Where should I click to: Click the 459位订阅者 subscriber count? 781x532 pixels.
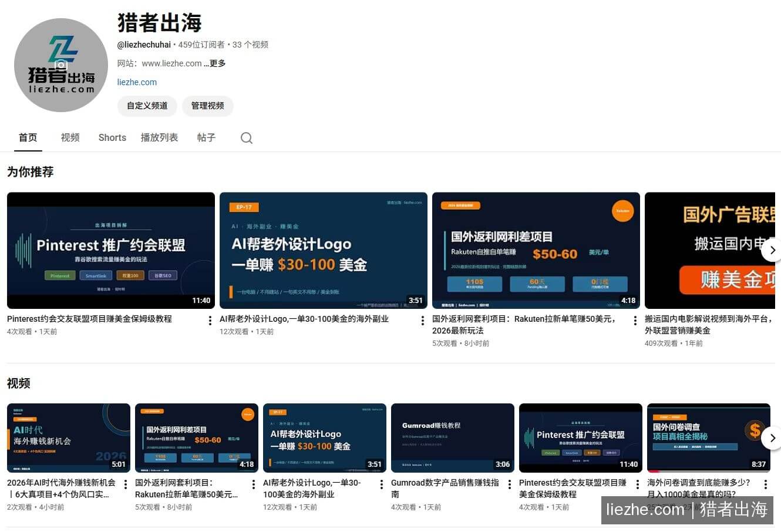pyautogui.click(x=201, y=45)
